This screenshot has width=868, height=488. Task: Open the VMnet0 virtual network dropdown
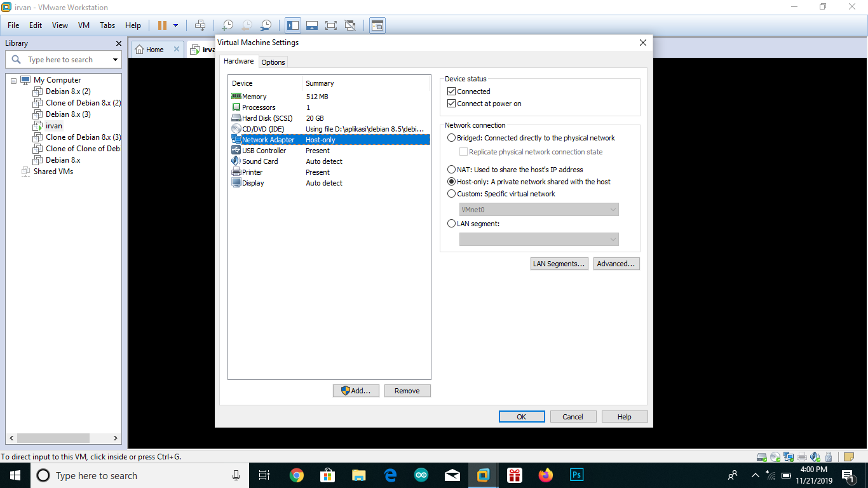pos(539,209)
